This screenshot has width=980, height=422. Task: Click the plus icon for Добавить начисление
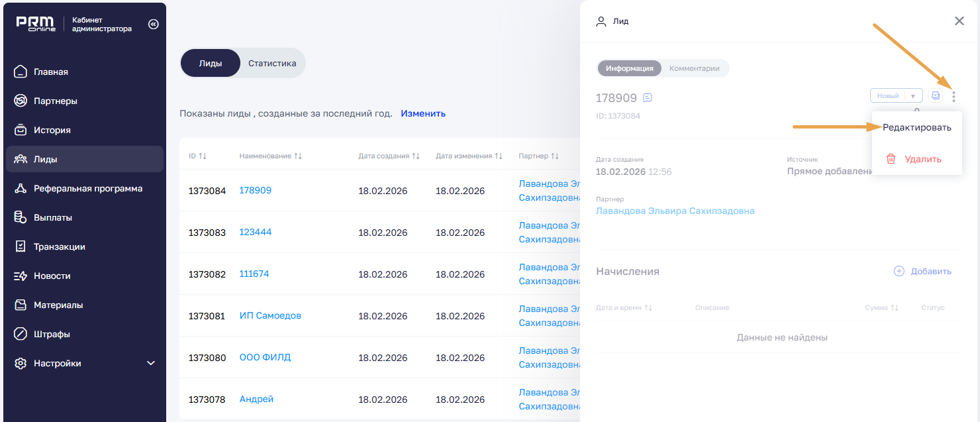[899, 271]
